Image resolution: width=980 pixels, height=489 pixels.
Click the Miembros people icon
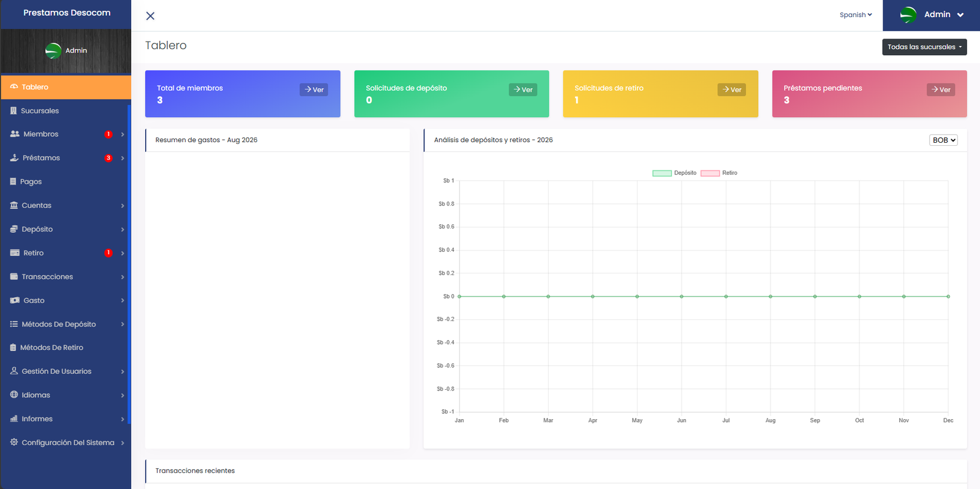click(x=15, y=134)
